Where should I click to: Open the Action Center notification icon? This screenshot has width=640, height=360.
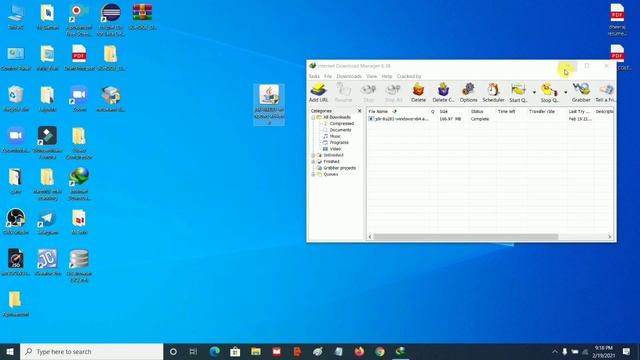click(x=627, y=351)
